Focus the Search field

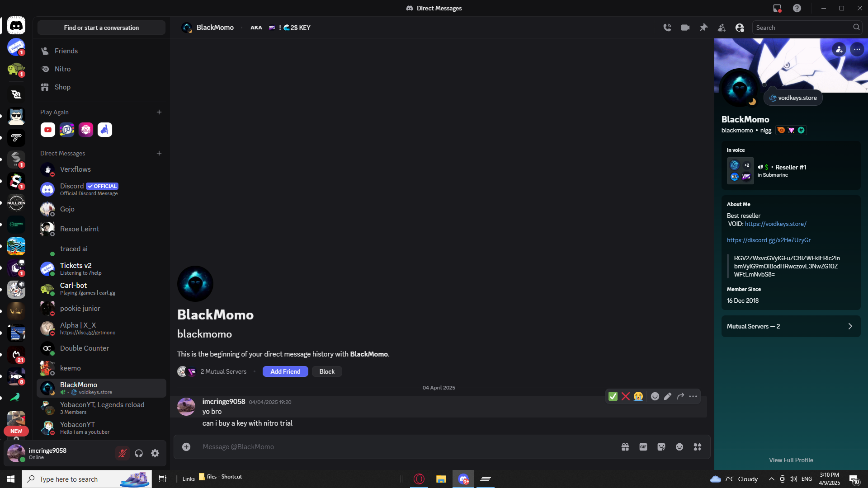[x=807, y=28]
